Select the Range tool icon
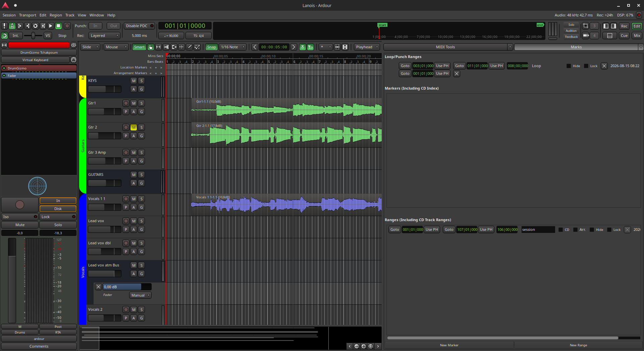This screenshot has width=644, height=351. 159,47
